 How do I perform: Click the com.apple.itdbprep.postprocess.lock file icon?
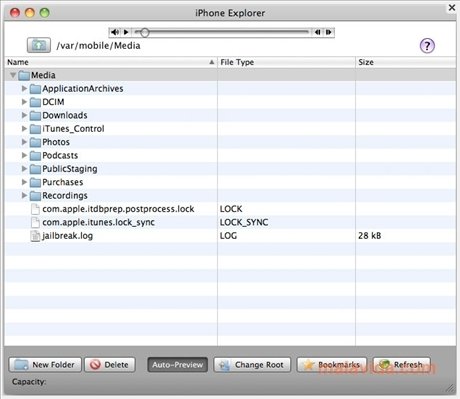pos(35,209)
